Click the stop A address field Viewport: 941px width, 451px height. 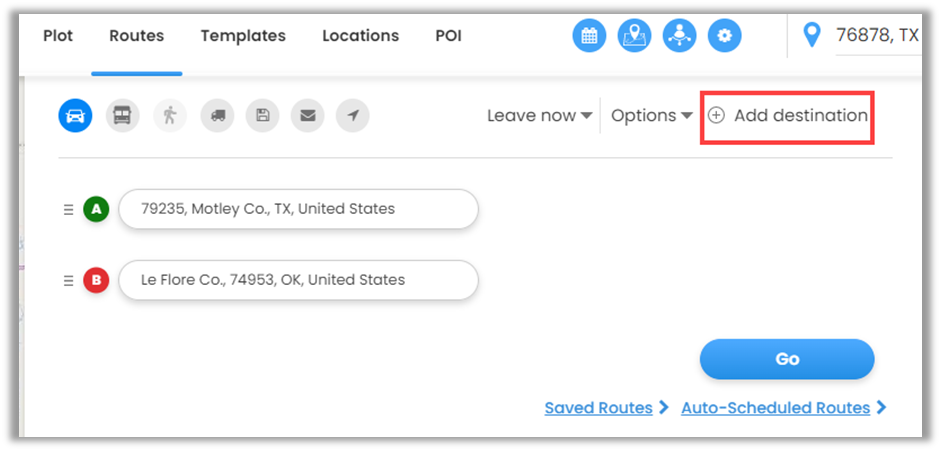click(x=298, y=209)
